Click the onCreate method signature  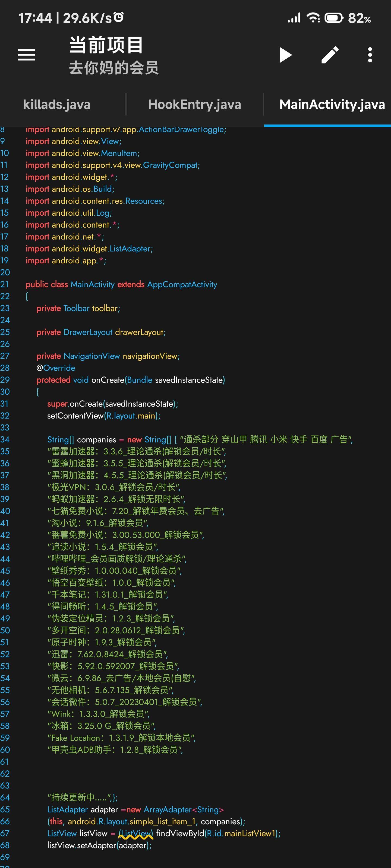131,380
